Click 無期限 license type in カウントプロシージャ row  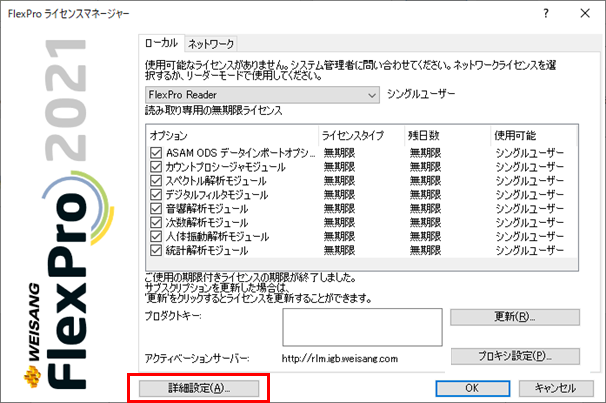click(339, 167)
